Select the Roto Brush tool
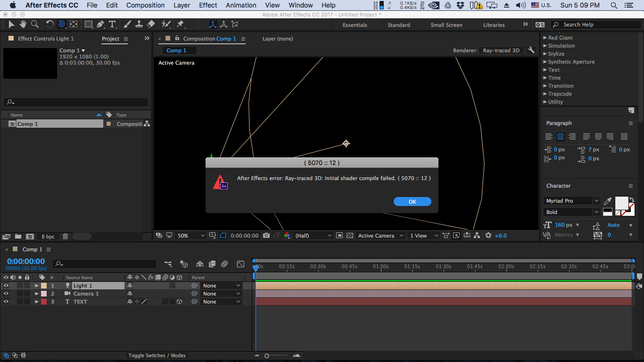Image resolution: width=644 pixels, height=362 pixels. (166, 24)
